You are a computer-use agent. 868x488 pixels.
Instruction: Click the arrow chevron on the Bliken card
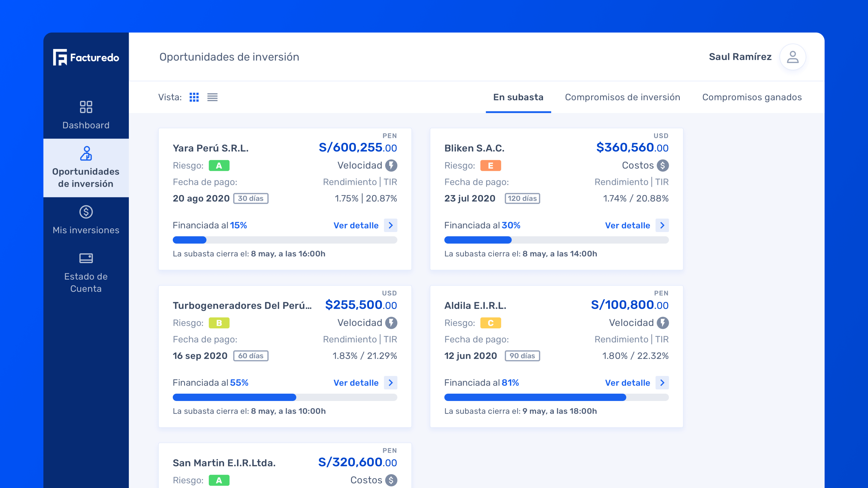[x=662, y=225]
